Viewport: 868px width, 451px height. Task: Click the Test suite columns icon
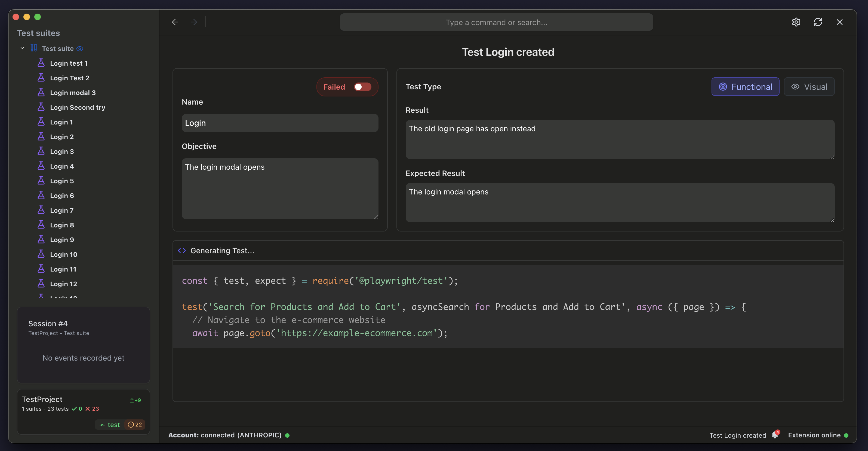[34, 48]
